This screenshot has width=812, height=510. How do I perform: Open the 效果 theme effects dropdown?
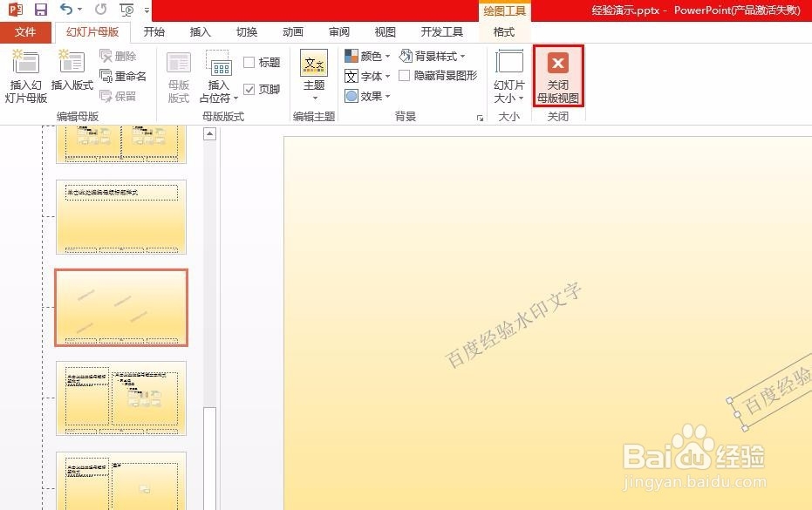(367, 96)
